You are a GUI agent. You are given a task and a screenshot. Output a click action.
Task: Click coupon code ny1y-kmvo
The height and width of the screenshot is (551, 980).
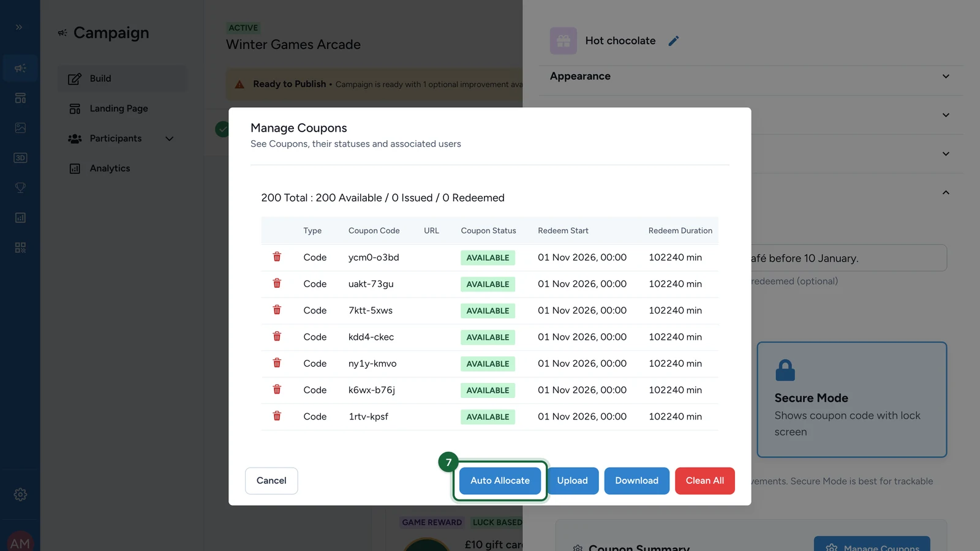click(x=372, y=364)
